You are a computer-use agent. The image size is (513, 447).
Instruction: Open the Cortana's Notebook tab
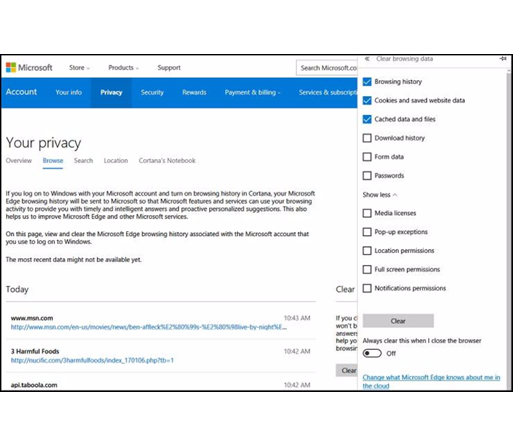click(x=167, y=161)
